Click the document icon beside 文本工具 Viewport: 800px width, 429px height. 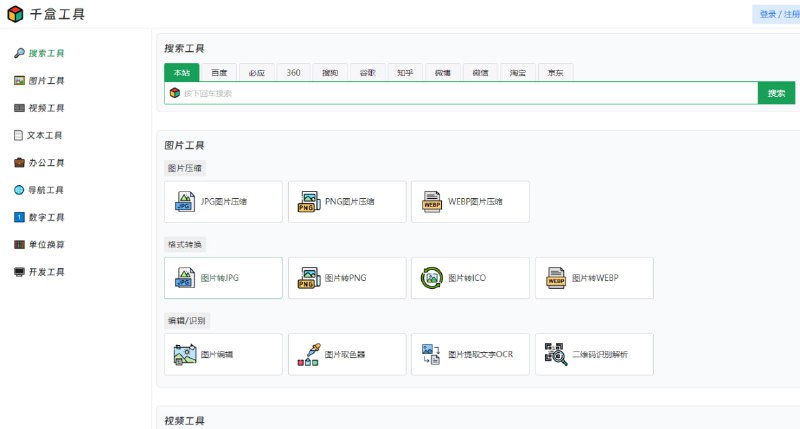click(18, 135)
